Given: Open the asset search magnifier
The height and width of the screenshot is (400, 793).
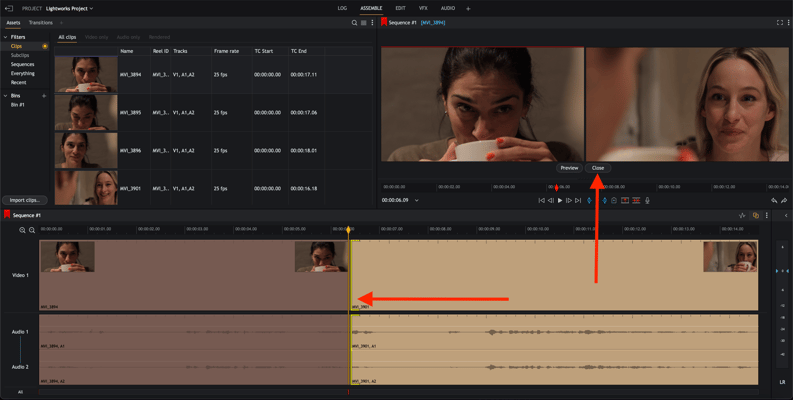Looking at the screenshot, I should point(354,22).
